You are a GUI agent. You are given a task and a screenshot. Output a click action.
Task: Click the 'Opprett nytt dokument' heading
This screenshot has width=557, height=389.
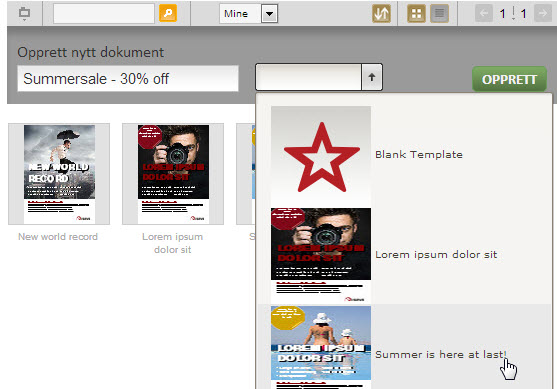pos(91,53)
